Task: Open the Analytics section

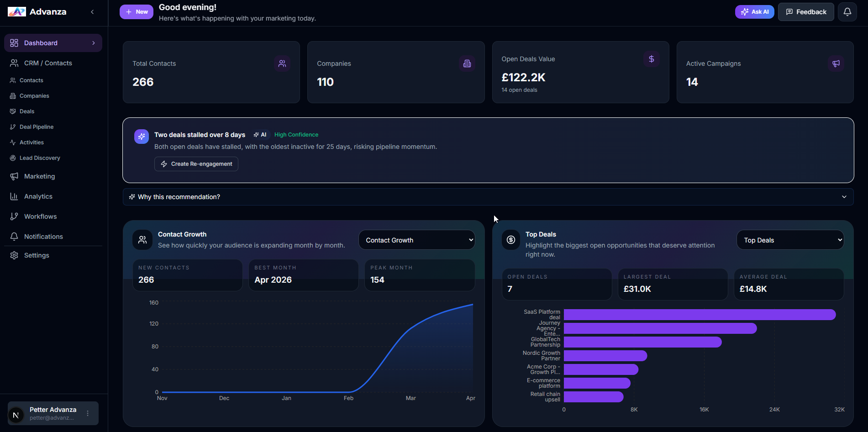Action: coord(38,196)
